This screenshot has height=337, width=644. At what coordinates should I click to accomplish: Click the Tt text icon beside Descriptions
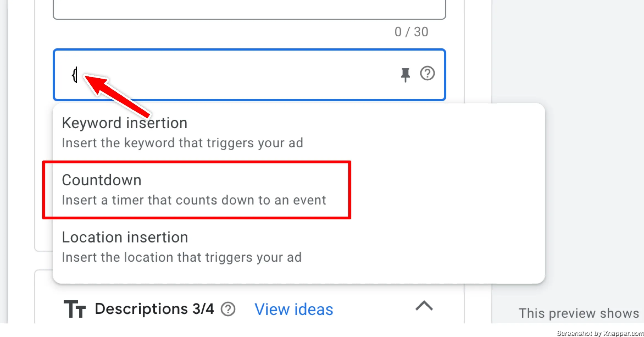[x=74, y=309]
